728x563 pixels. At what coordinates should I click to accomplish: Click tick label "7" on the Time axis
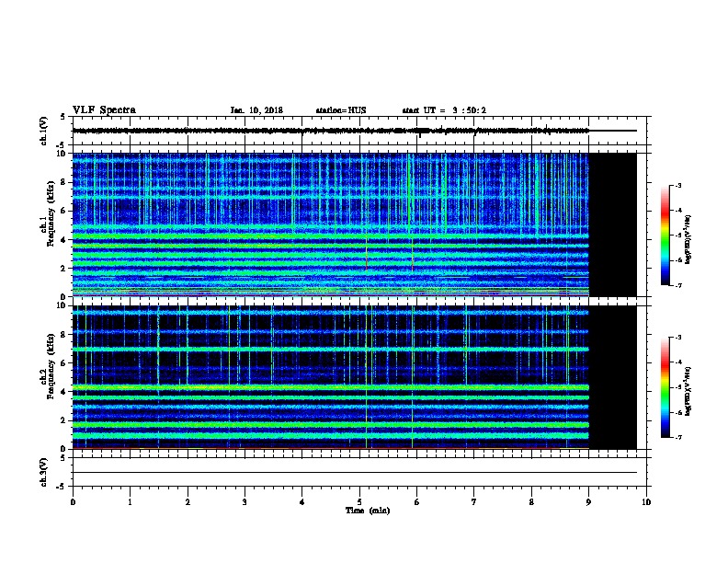point(474,502)
